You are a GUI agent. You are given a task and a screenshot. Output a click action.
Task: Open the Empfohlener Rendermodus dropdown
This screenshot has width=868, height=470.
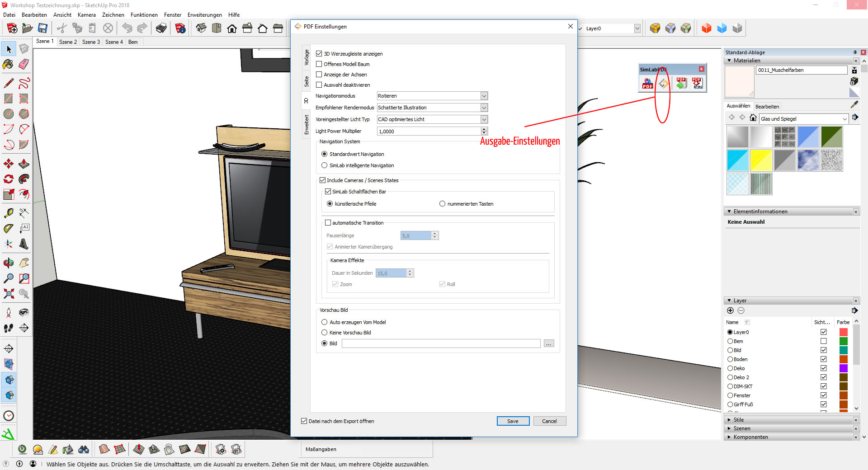point(484,108)
